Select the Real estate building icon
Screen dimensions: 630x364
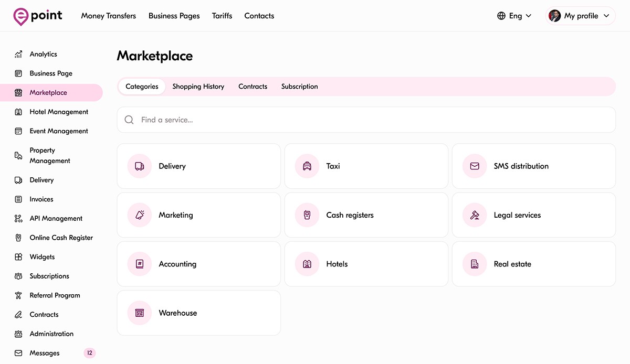pos(475,264)
